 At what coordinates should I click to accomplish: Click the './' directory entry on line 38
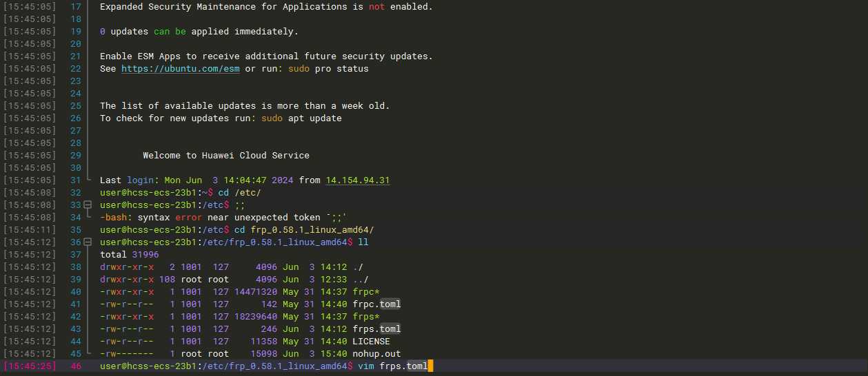click(358, 267)
